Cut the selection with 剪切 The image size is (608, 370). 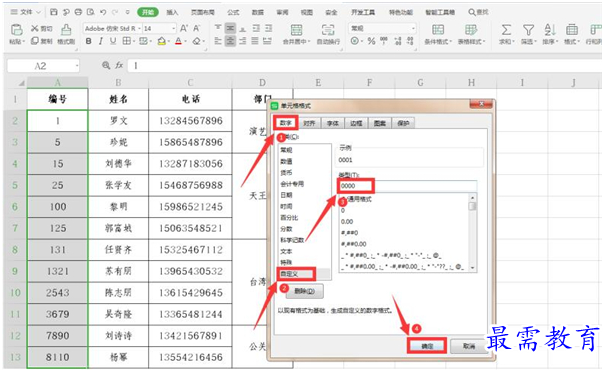click(42, 28)
